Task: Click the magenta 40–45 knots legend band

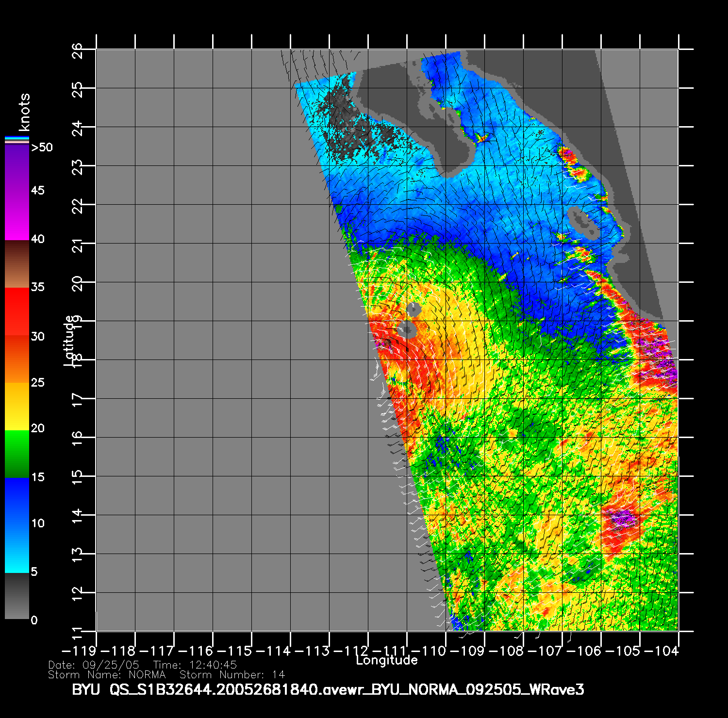Action: [17, 216]
